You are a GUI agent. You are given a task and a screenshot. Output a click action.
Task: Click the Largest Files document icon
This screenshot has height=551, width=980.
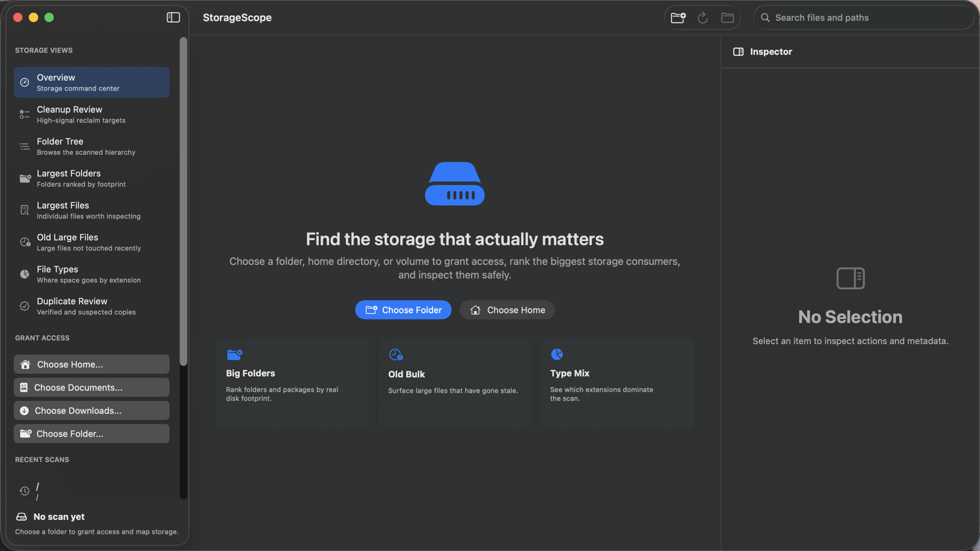(24, 211)
